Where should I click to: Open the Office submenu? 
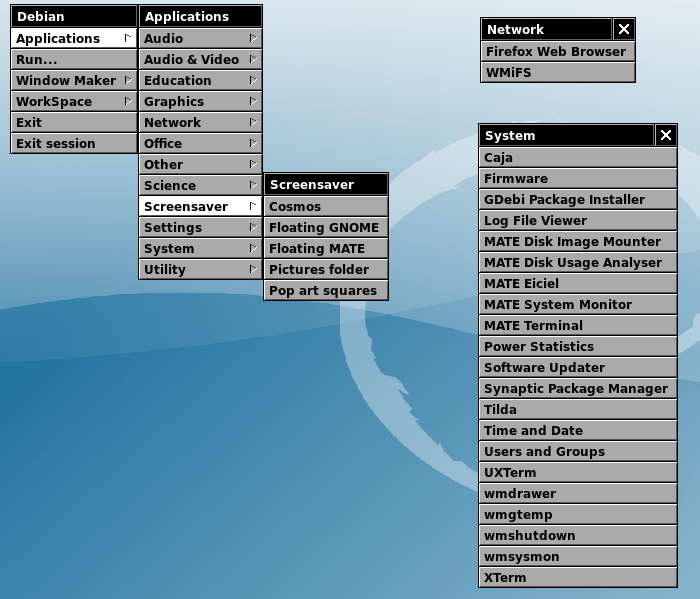click(x=200, y=143)
